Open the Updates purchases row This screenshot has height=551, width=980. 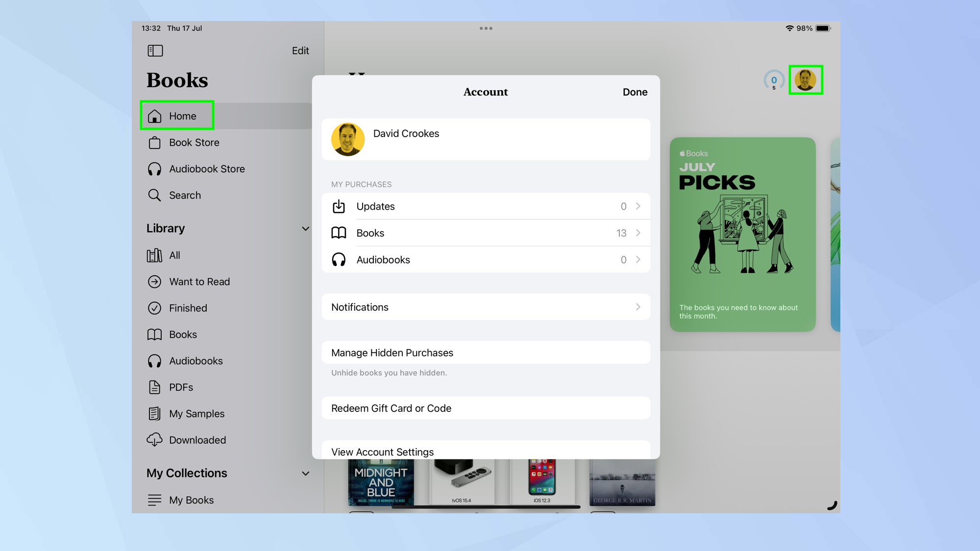tap(485, 206)
